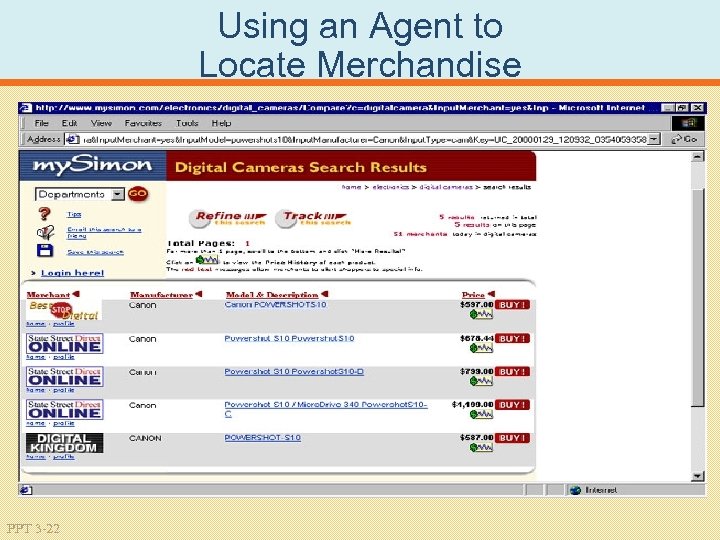Click the IE page icon in title bar

tap(27, 108)
